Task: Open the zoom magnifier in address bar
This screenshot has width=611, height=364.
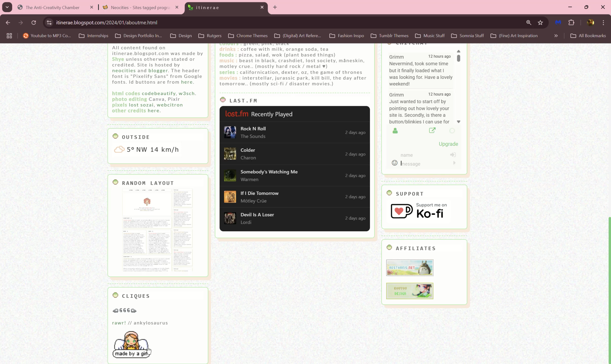Action: tap(529, 22)
